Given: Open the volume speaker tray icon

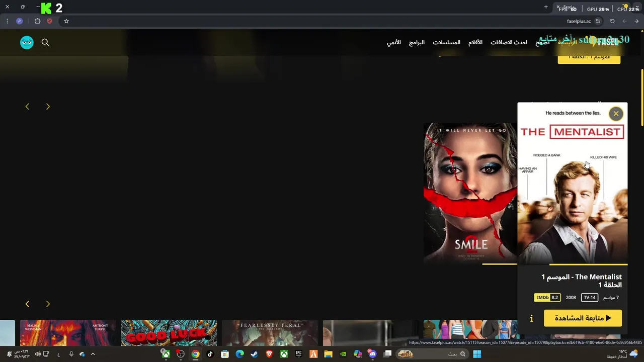Looking at the screenshot, I should [38, 354].
